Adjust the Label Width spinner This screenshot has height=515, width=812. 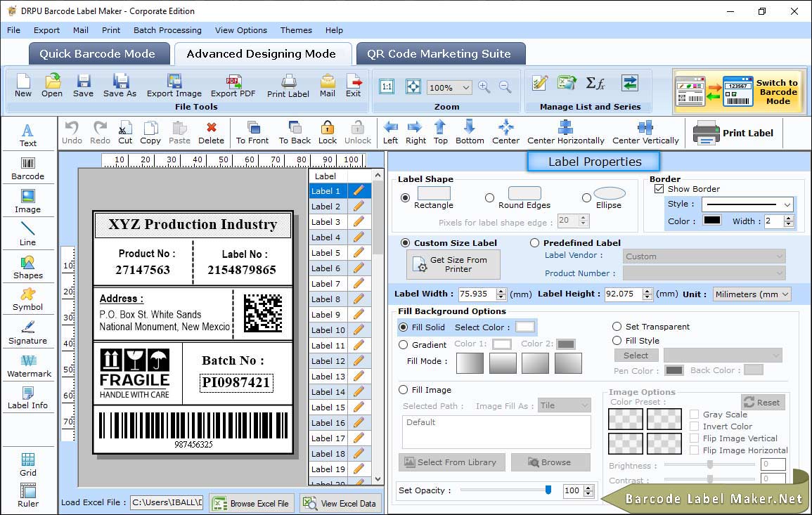tap(501, 294)
